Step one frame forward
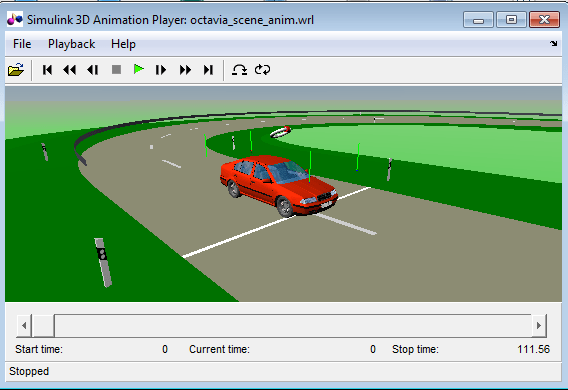 tap(161, 70)
